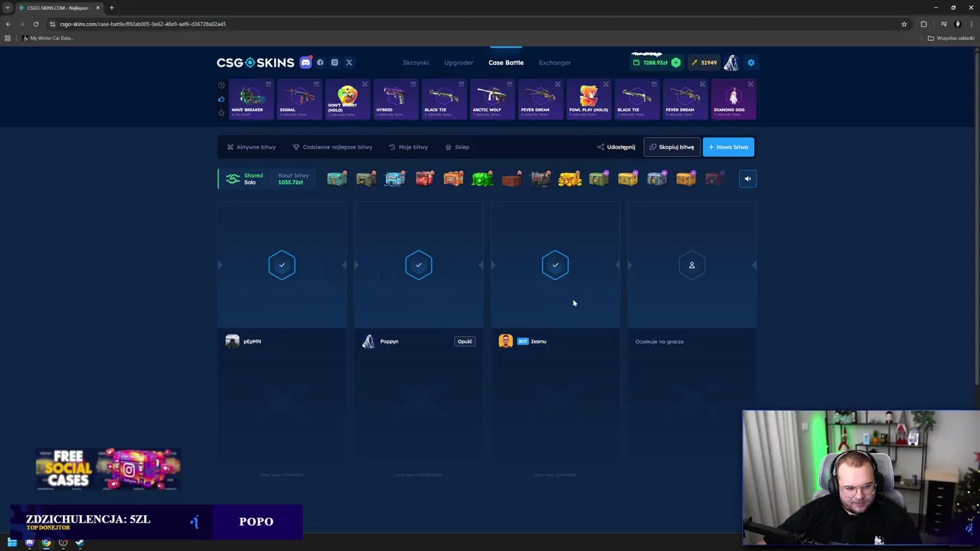The image size is (980, 551).
Task: Open the Wave Breaker drop card
Action: point(250,99)
